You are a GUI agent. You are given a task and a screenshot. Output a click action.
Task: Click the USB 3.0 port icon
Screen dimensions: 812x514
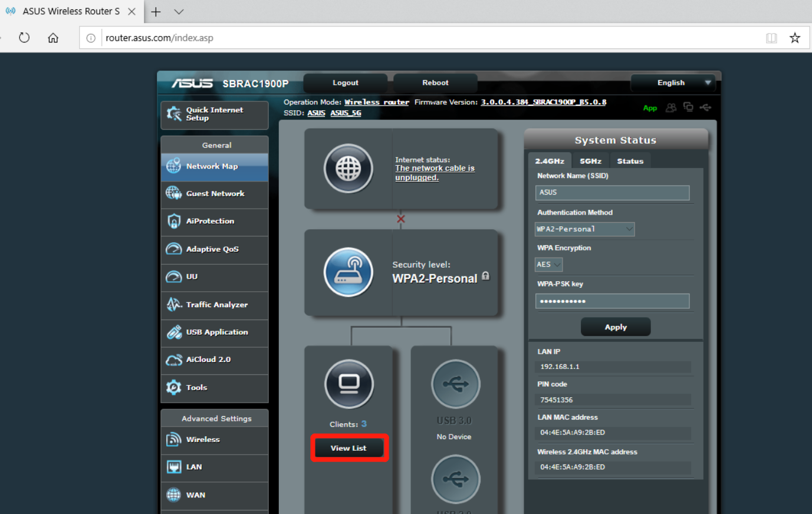tap(455, 384)
